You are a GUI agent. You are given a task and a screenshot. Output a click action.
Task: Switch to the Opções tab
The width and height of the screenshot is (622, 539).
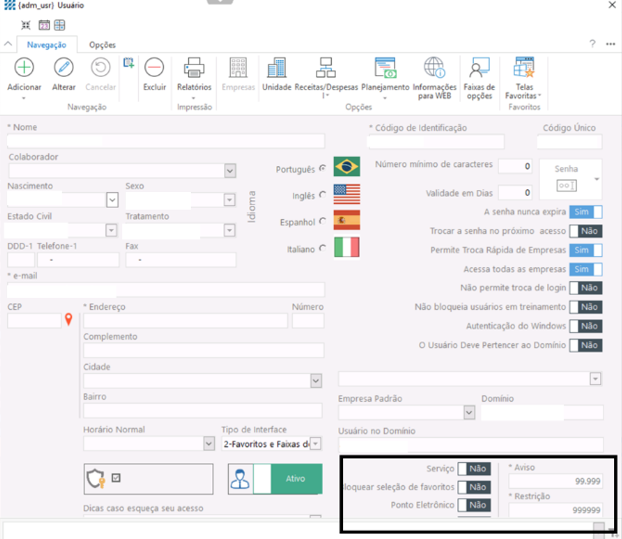coord(102,45)
